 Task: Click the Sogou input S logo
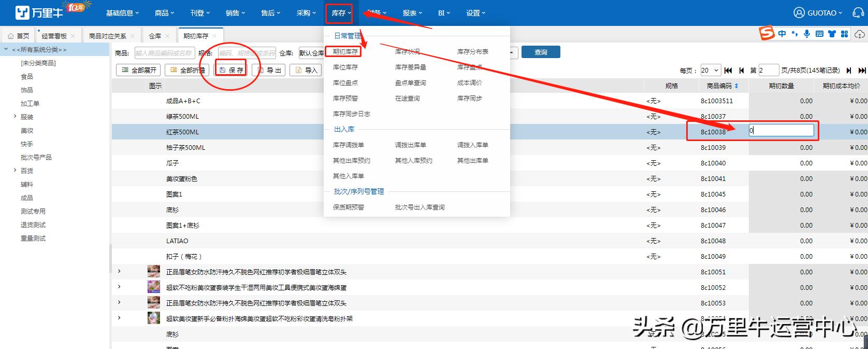coord(767,34)
